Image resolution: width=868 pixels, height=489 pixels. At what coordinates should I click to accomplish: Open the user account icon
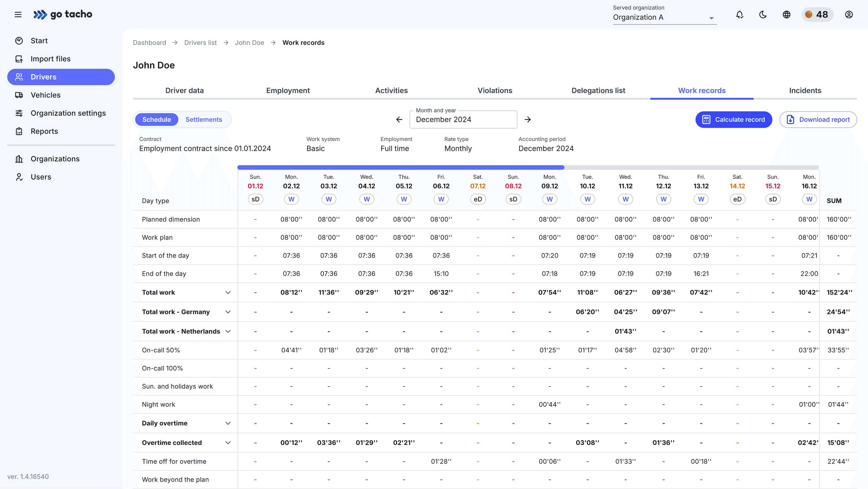(849, 14)
